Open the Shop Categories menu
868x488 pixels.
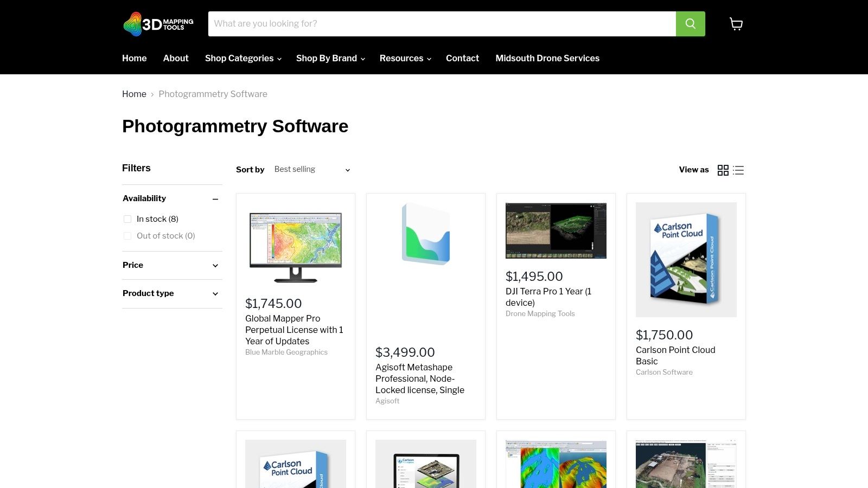click(x=243, y=58)
